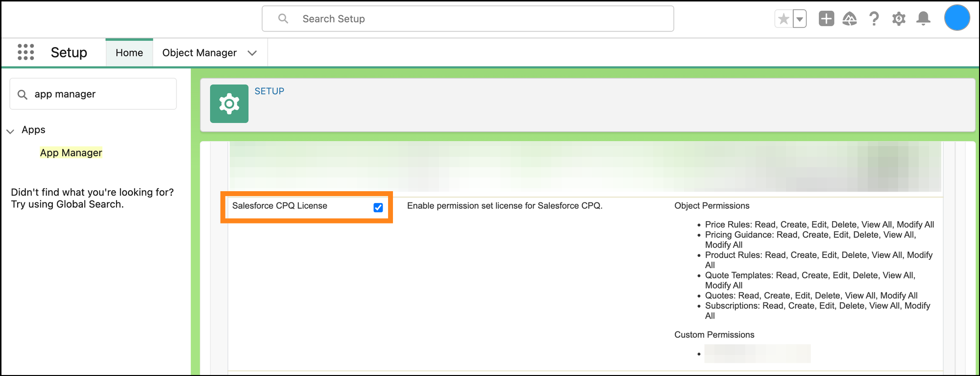Viewport: 980px width, 376px height.
Task: Click the global actions plus icon
Action: tap(826, 19)
